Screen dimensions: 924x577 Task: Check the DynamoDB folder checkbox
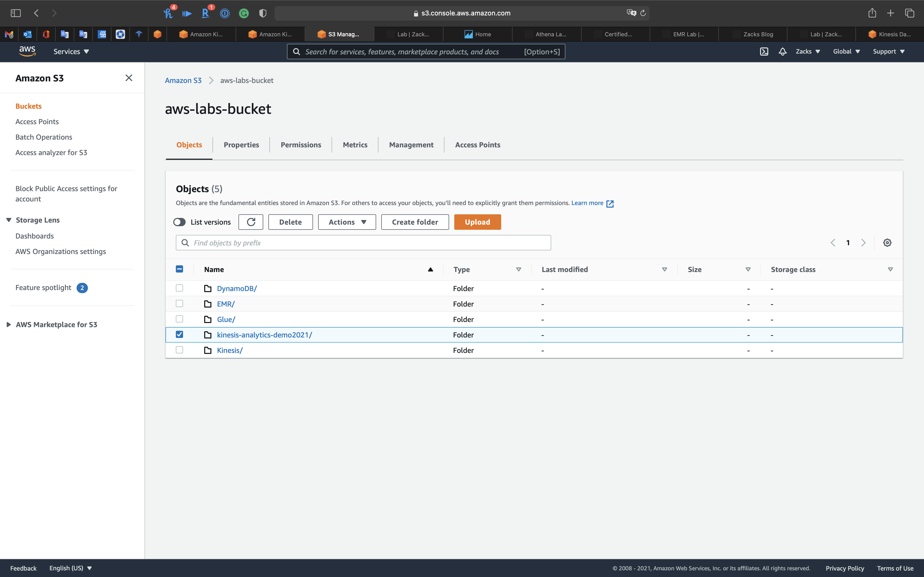179,288
